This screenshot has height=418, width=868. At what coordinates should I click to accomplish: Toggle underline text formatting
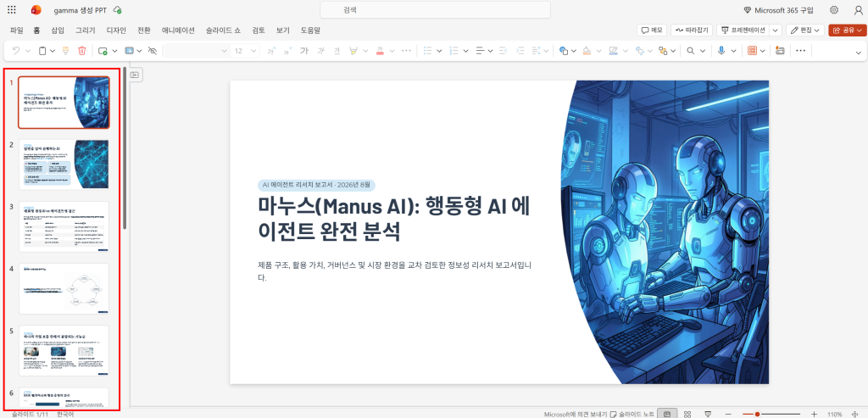coord(337,50)
